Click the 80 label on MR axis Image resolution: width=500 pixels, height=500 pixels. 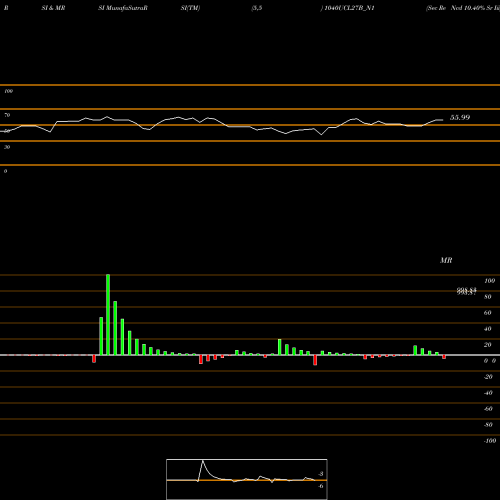488,297
